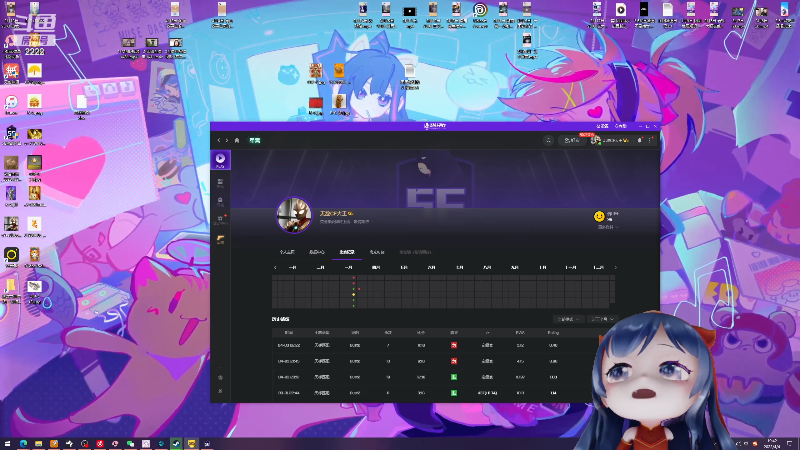800x450 pixels.
Task: Click the yellow smiley face on the profile
Action: [x=599, y=216]
